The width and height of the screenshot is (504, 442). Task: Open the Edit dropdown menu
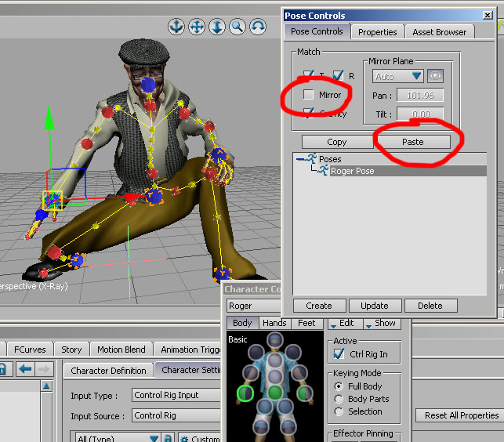click(346, 323)
